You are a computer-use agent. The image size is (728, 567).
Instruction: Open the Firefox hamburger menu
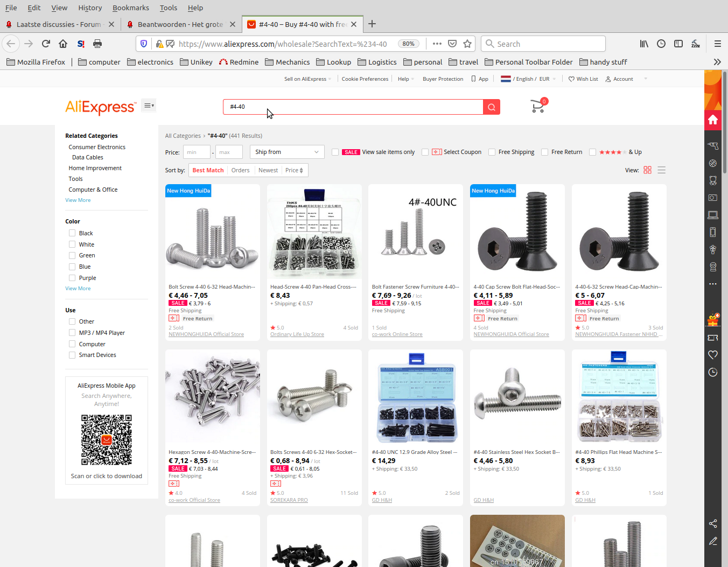[717, 44]
